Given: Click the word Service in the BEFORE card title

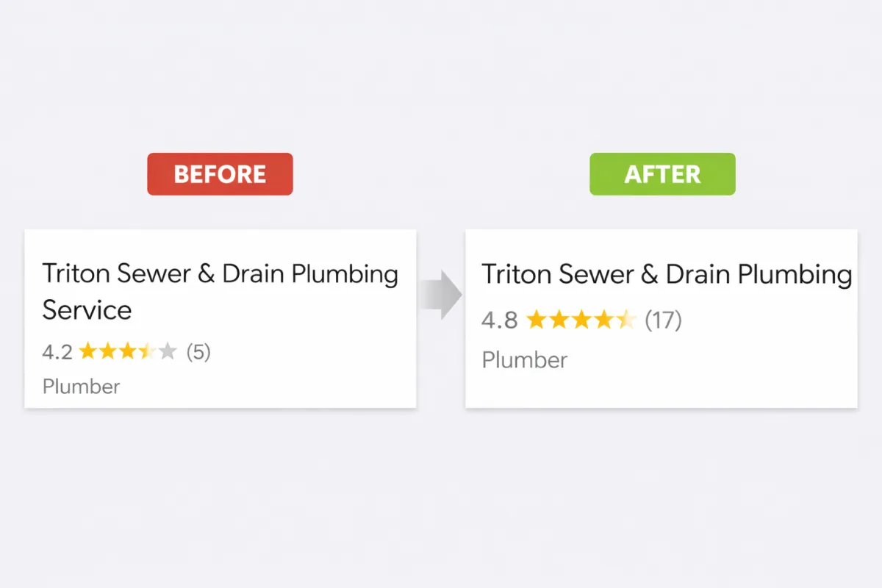Looking at the screenshot, I should (87, 309).
